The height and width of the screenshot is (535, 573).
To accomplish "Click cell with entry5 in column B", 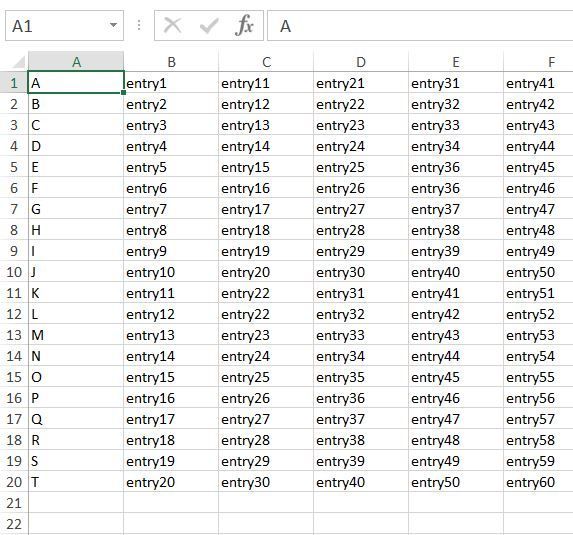I will click(171, 167).
